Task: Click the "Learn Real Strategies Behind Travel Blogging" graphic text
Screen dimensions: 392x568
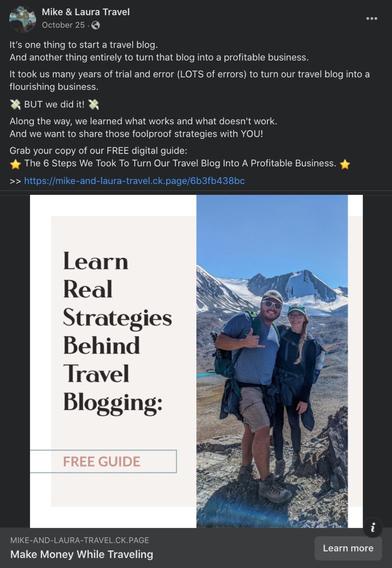Action: pos(117,332)
